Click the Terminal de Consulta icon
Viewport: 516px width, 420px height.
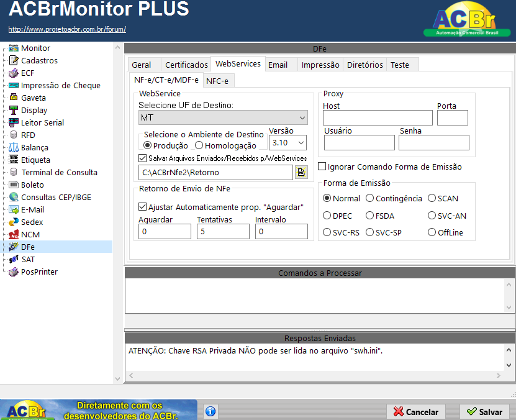pos(14,173)
